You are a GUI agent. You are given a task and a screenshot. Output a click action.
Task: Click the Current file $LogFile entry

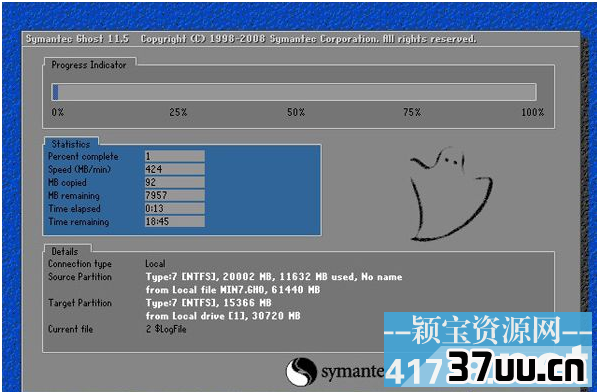click(x=166, y=329)
